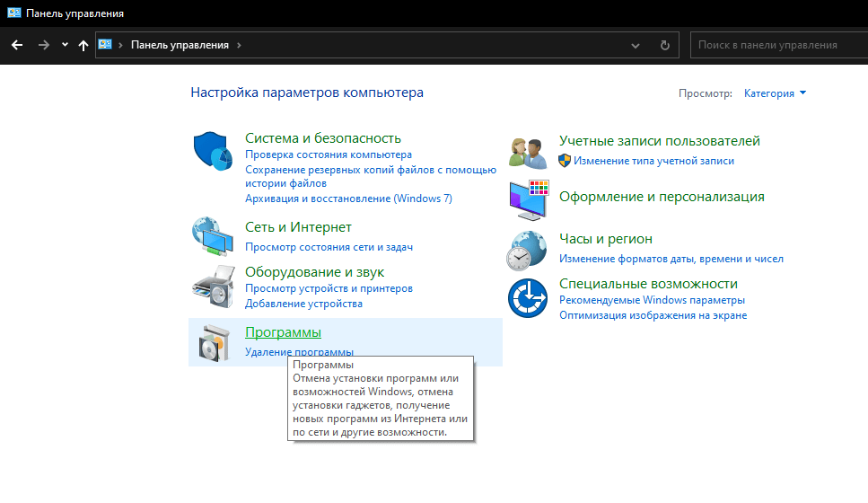The height and width of the screenshot is (503, 868).
Task: Focus the Поиск в панели управления search field
Action: coord(778,45)
